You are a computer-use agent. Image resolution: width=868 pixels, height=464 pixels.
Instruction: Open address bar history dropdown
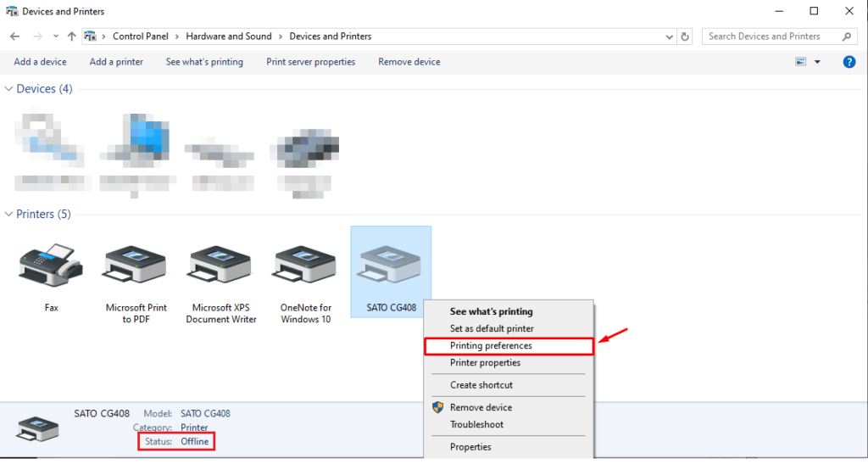click(x=670, y=36)
